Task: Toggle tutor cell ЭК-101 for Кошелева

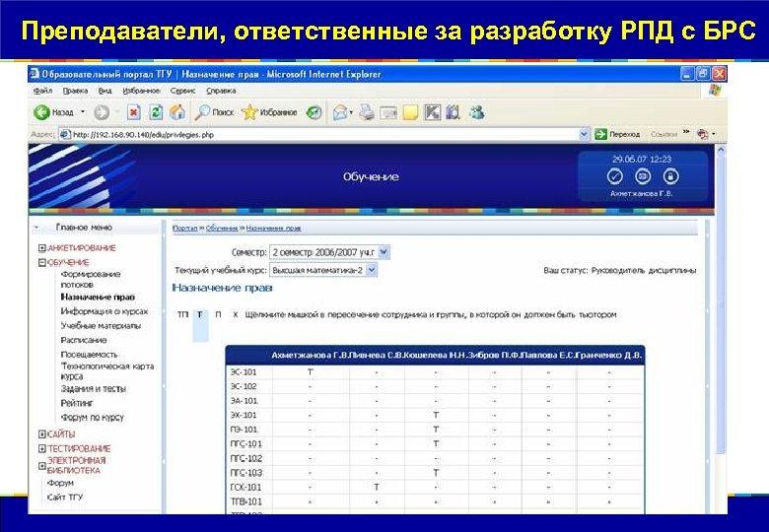Action: (436, 416)
